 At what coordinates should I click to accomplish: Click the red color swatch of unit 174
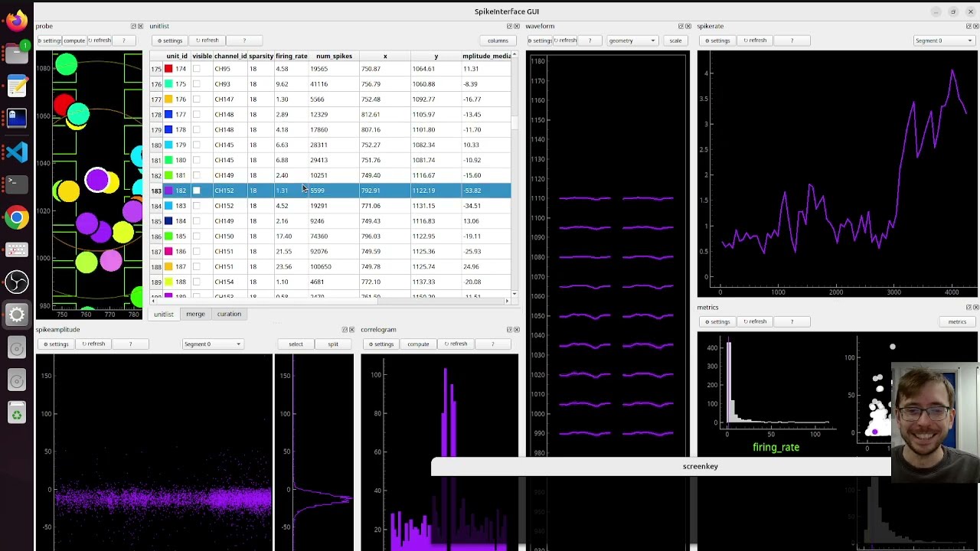click(x=168, y=69)
